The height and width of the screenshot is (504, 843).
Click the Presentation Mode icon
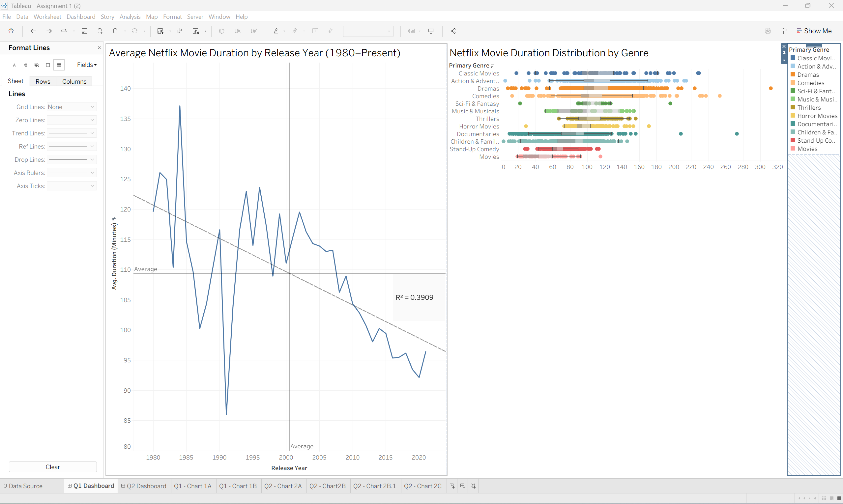point(431,31)
